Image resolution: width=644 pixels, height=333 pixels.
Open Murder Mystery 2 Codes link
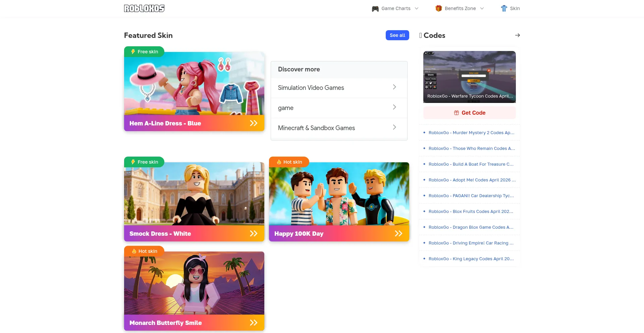pyautogui.click(x=471, y=133)
